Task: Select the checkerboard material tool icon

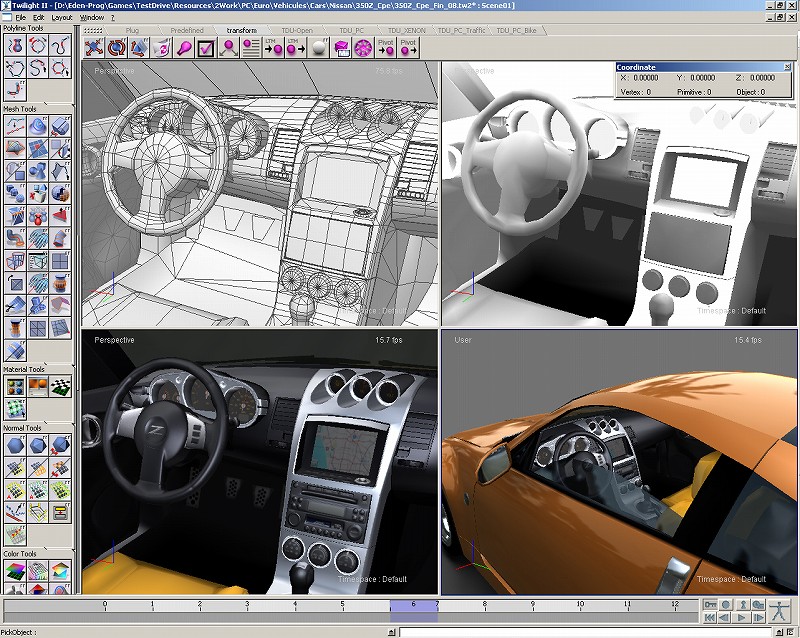Action: point(61,386)
